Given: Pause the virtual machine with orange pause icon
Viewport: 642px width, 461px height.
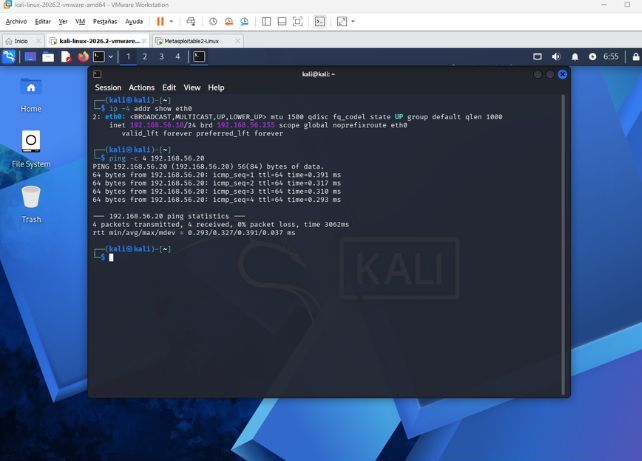Looking at the screenshot, I should (x=160, y=21).
